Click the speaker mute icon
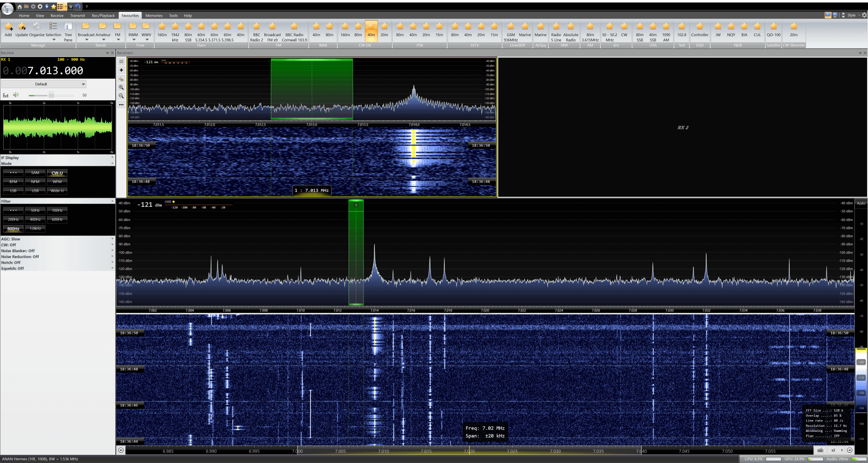This screenshot has height=463, width=868. pyautogui.click(x=16, y=95)
